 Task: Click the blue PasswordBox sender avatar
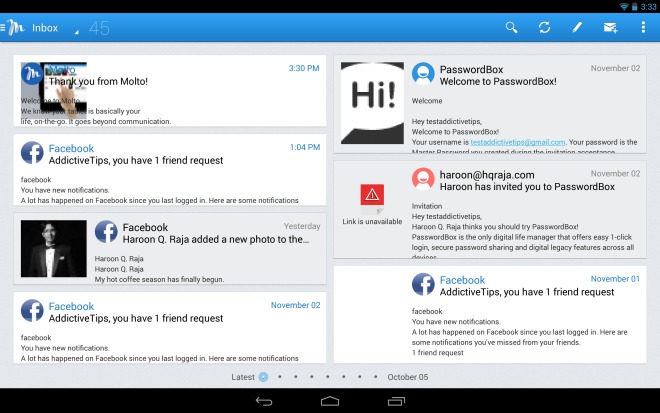click(x=423, y=74)
